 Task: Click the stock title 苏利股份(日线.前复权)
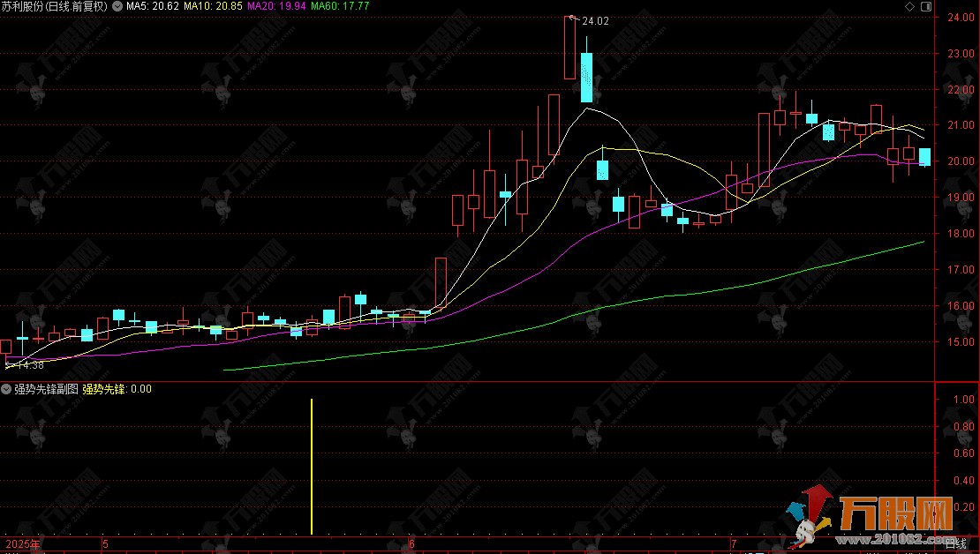[53, 6]
